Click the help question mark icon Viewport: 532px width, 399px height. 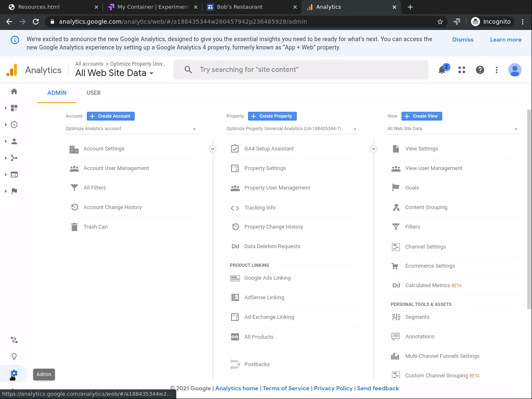pyautogui.click(x=480, y=70)
